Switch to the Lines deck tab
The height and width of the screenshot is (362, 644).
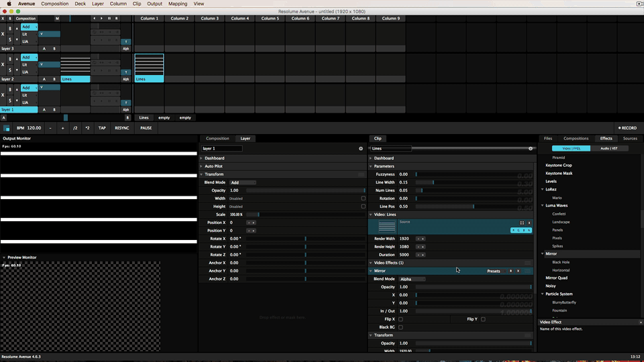click(x=144, y=118)
